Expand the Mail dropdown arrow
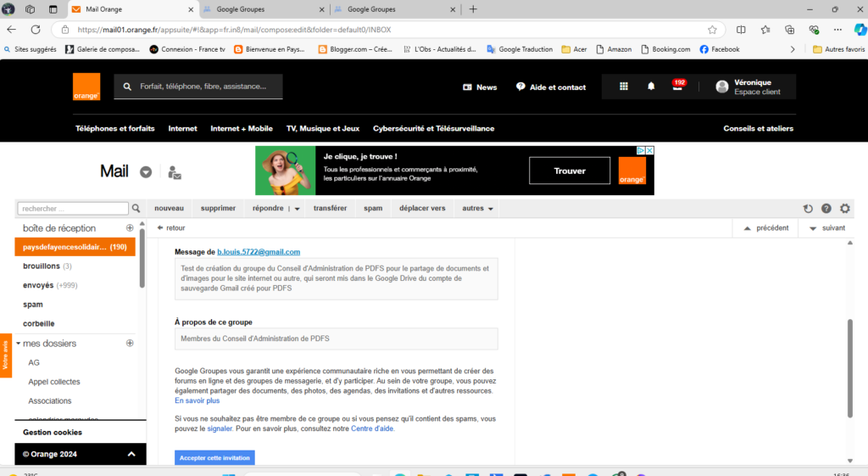Screen dimensions: 868x476 146,172
